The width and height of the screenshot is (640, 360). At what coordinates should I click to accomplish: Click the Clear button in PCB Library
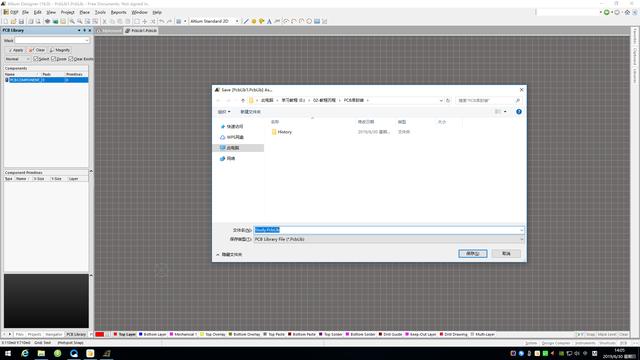[x=37, y=50]
